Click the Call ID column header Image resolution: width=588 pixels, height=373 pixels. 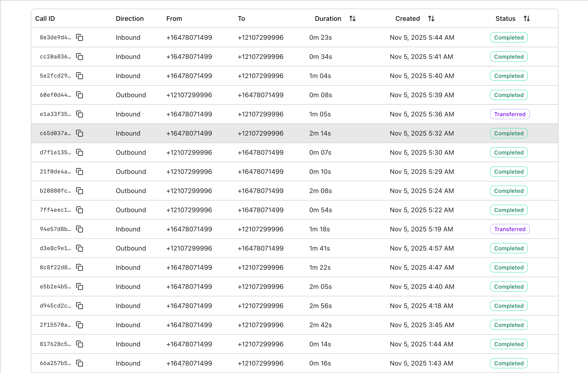[x=45, y=18]
